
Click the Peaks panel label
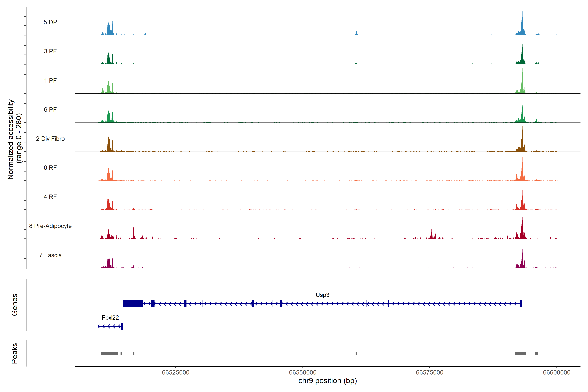15,353
